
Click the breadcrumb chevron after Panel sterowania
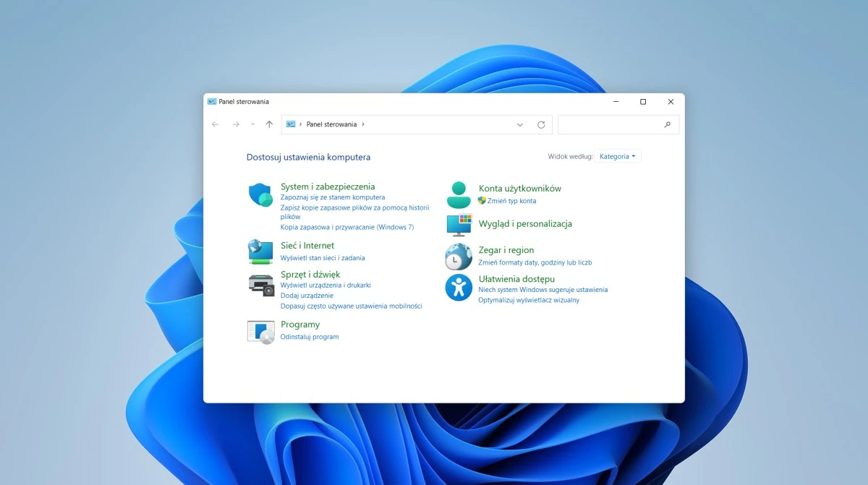pyautogui.click(x=363, y=124)
